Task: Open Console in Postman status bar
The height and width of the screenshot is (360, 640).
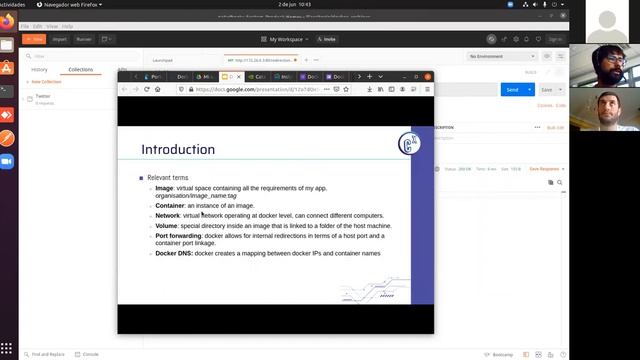Action: 87,354
